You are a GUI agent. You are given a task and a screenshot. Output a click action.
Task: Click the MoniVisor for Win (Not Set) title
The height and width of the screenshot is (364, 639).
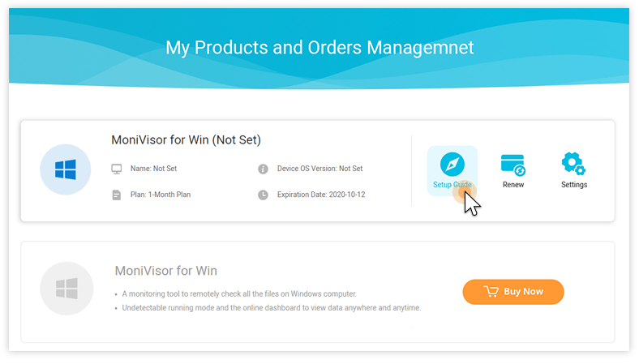pyautogui.click(x=186, y=139)
